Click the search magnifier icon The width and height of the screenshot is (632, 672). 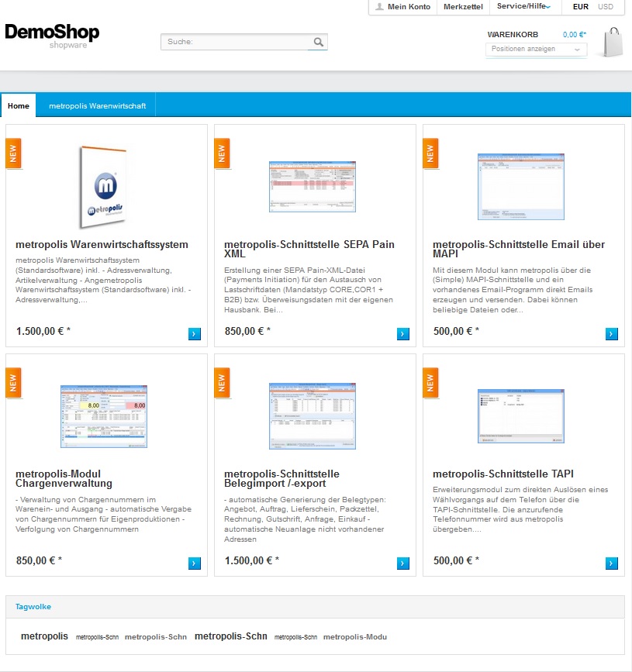coord(319,42)
